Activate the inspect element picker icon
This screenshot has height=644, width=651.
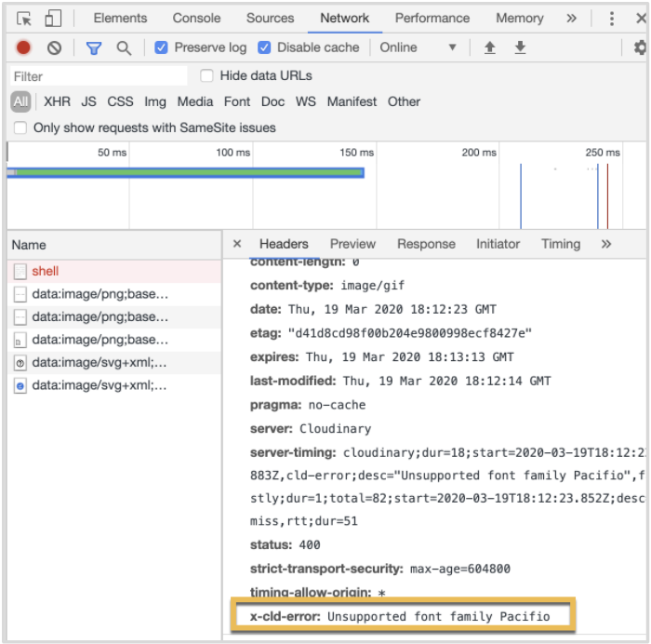click(23, 19)
